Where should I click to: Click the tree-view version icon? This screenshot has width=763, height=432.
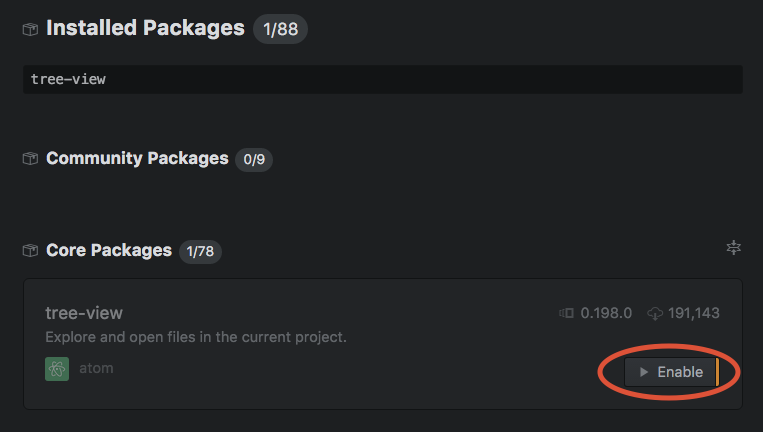(x=566, y=313)
